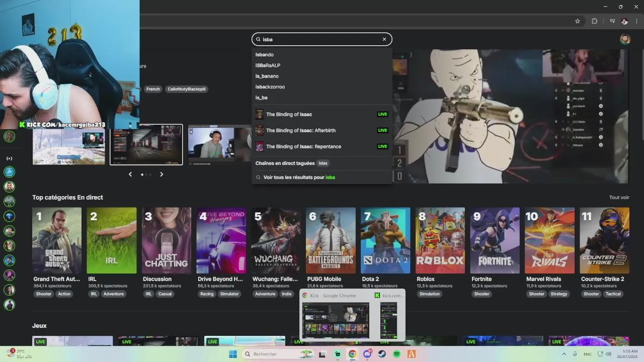Open the Chrome extensions puzzle icon
644x362 pixels.
point(594,21)
